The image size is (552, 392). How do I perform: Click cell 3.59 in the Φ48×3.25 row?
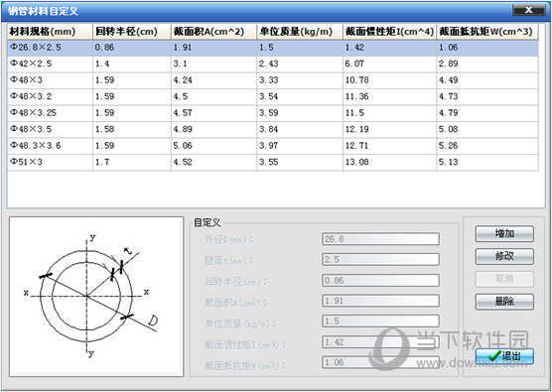coord(300,113)
